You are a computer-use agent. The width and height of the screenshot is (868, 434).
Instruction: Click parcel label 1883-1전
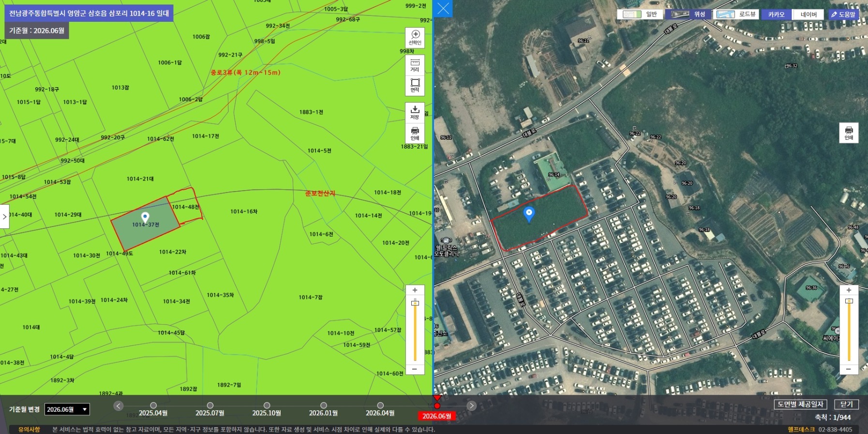[311, 112]
